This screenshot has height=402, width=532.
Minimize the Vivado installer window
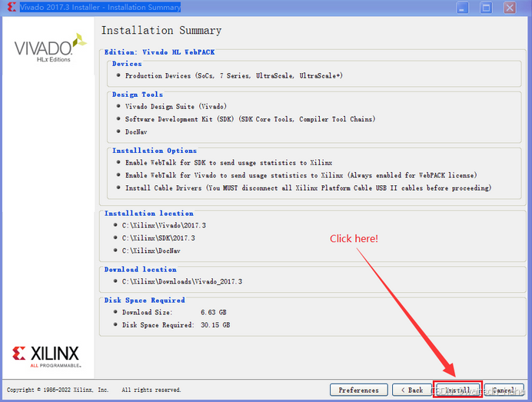point(462,8)
